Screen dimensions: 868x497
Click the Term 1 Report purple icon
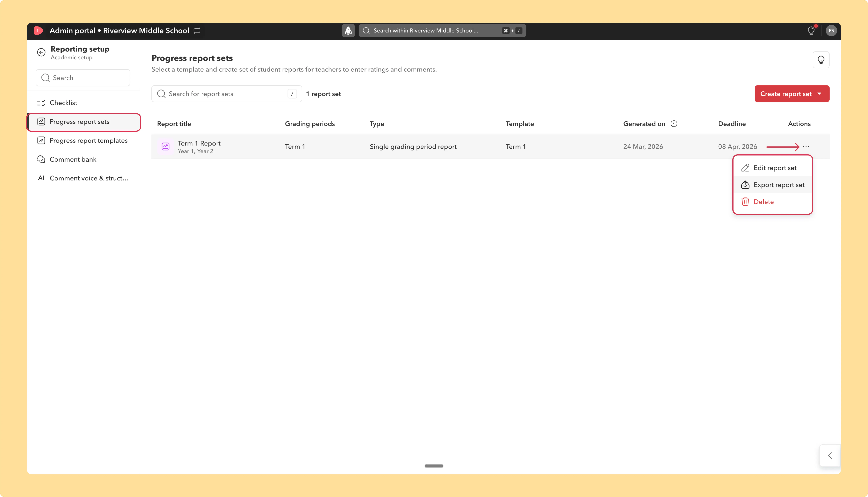pos(165,146)
